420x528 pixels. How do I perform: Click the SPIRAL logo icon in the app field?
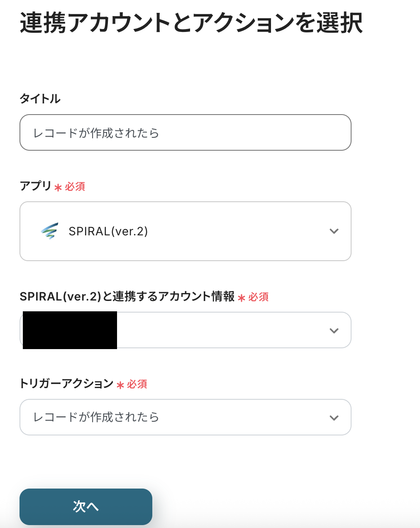click(x=50, y=231)
